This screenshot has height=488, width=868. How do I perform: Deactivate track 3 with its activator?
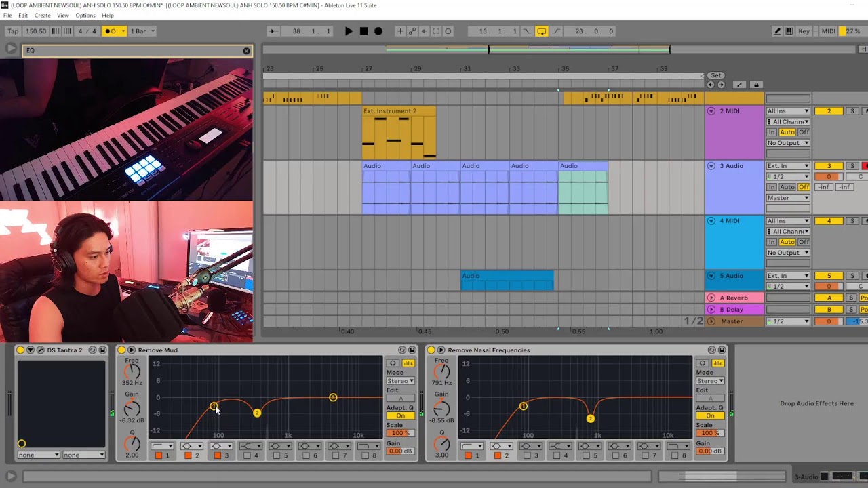[x=829, y=166]
